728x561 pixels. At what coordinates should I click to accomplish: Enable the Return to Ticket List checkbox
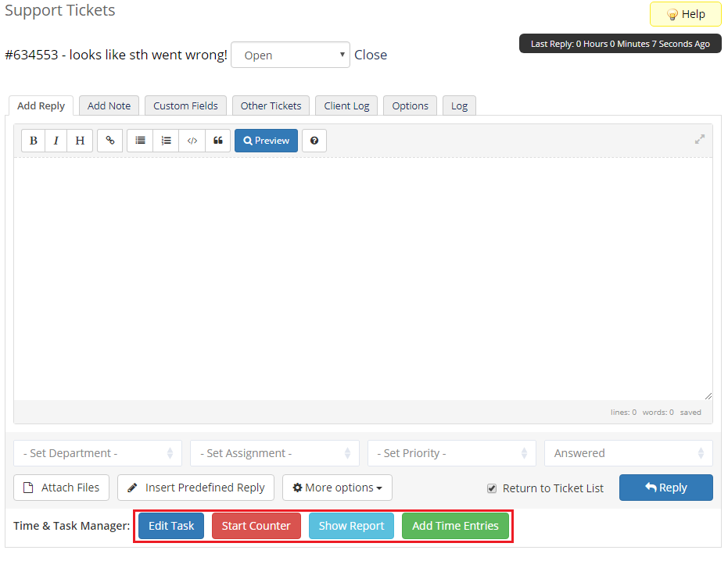click(x=492, y=488)
